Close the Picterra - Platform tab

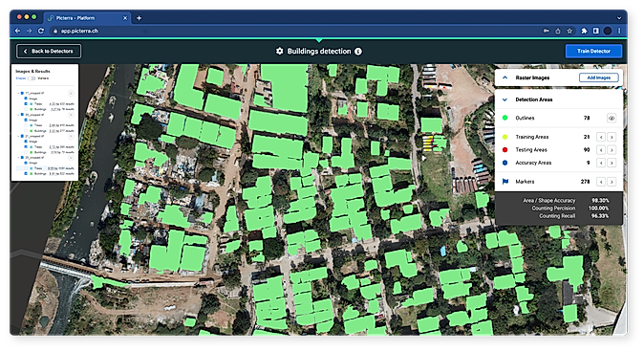pyautogui.click(x=125, y=18)
